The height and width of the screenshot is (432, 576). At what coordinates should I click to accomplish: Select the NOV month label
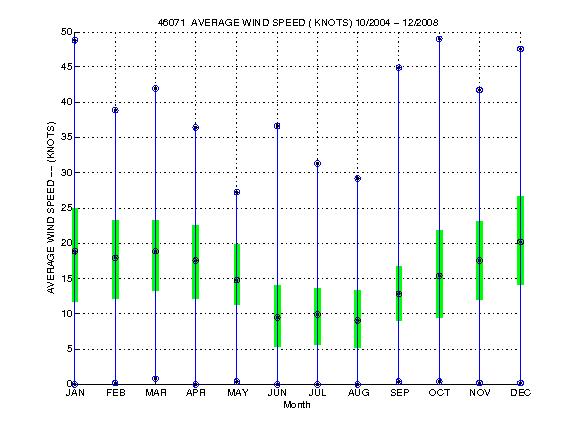480,393
